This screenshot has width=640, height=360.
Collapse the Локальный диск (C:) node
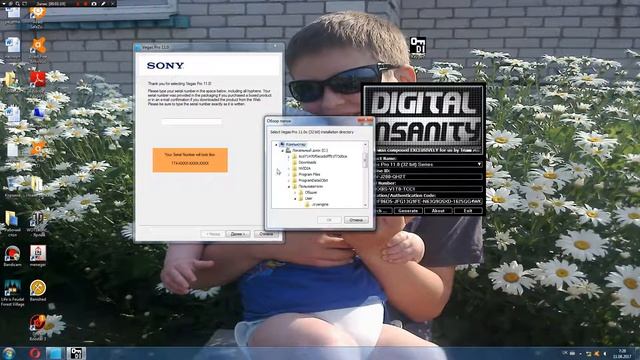coord(282,151)
